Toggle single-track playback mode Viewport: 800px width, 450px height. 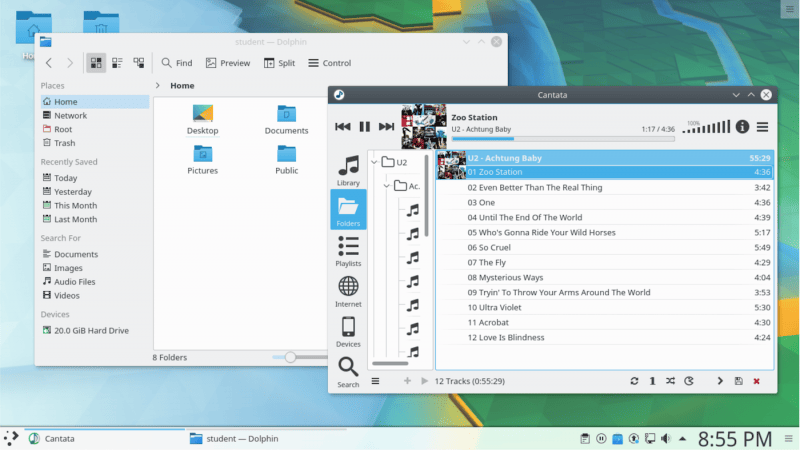click(x=652, y=381)
